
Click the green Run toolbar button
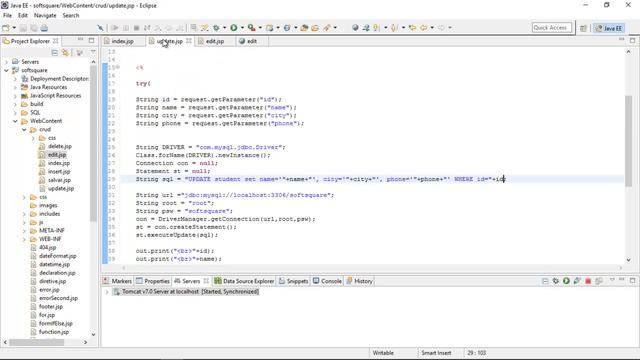[x=233, y=28]
